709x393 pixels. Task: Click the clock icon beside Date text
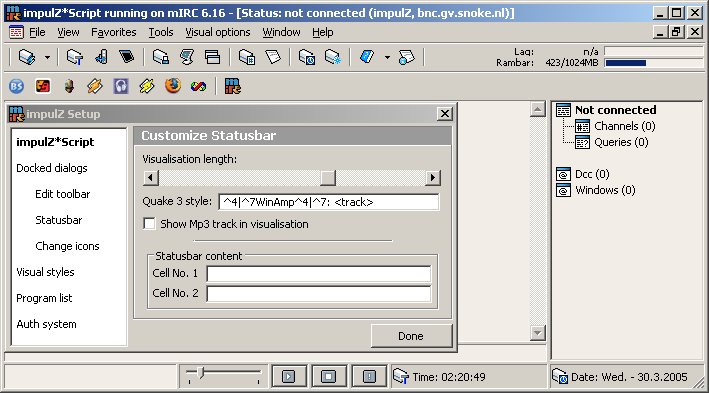click(x=560, y=376)
